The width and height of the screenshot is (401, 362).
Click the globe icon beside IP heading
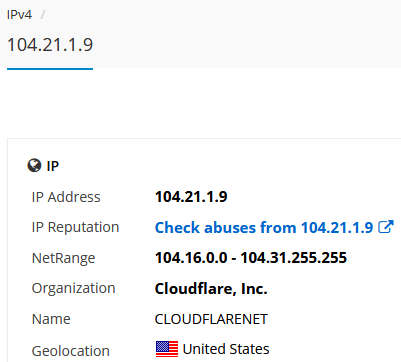click(34, 166)
